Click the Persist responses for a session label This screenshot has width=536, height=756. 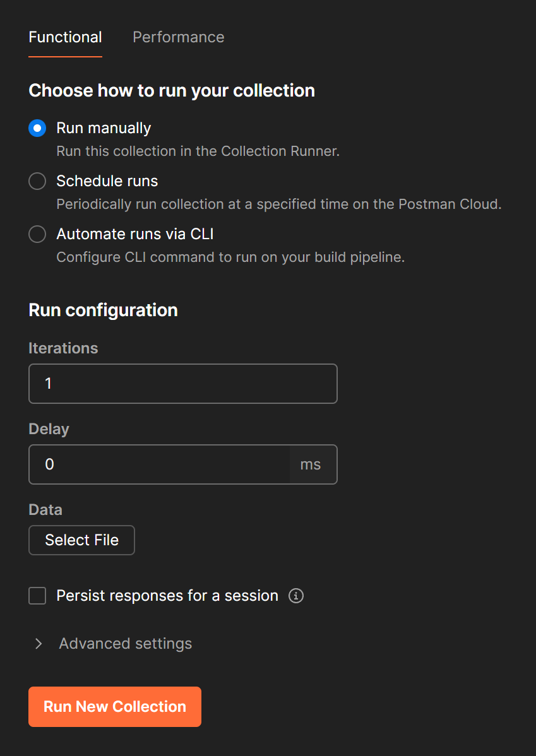pyautogui.click(x=167, y=596)
